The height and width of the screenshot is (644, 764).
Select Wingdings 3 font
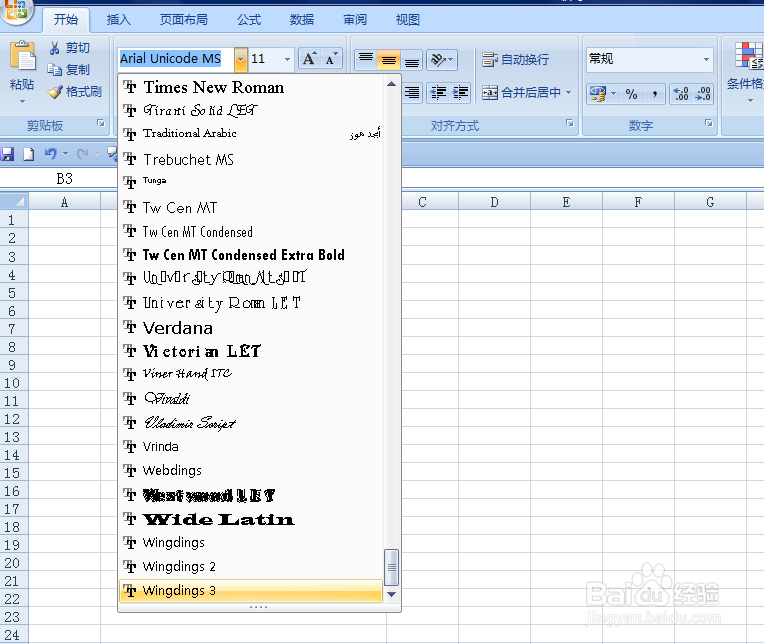(251, 590)
